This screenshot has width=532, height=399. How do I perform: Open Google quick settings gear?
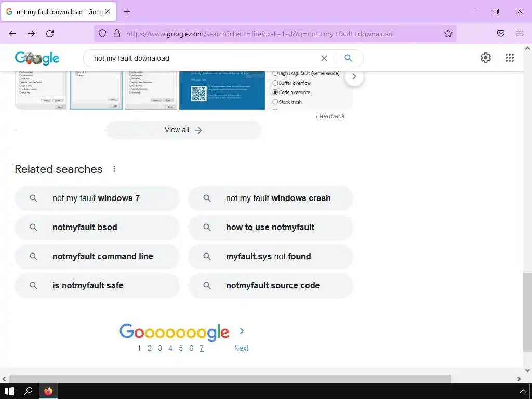[486, 58]
